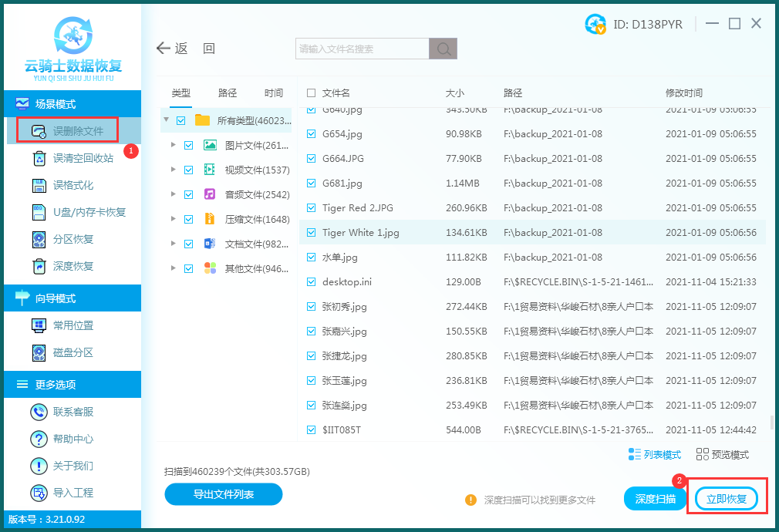This screenshot has width=779, height=532.
Task: Click the 压缩文件 archive type icon
Action: [x=210, y=219]
